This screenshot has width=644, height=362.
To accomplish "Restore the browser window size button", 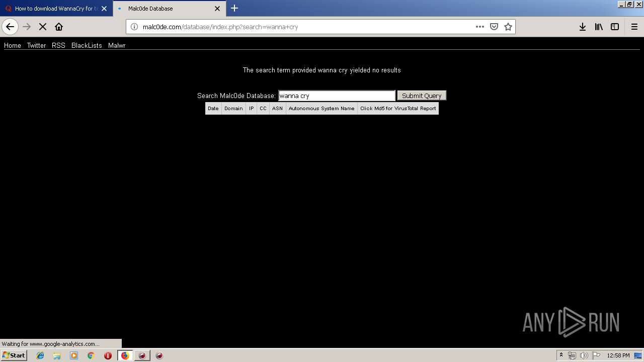I will [x=629, y=4].
